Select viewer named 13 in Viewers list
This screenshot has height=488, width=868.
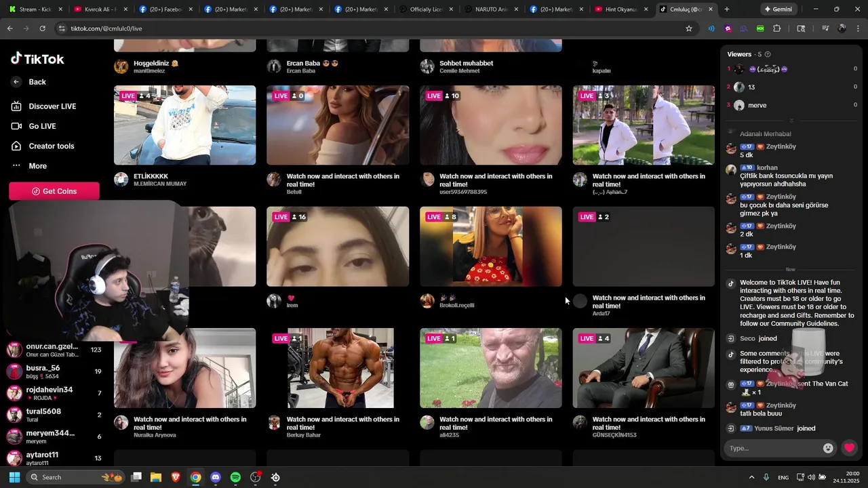tap(791, 87)
